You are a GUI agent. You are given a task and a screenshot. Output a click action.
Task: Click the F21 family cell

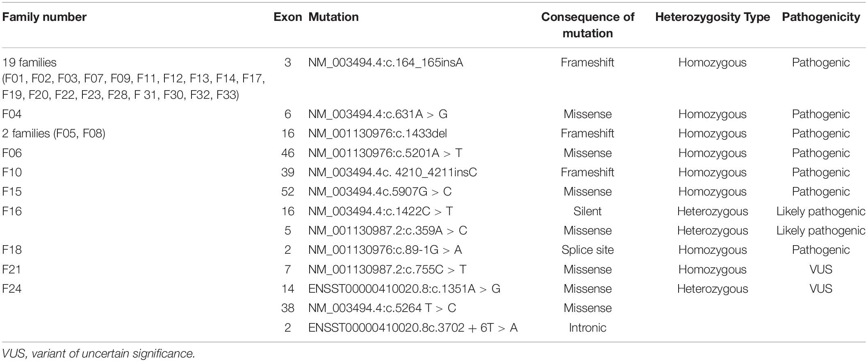tap(11, 269)
